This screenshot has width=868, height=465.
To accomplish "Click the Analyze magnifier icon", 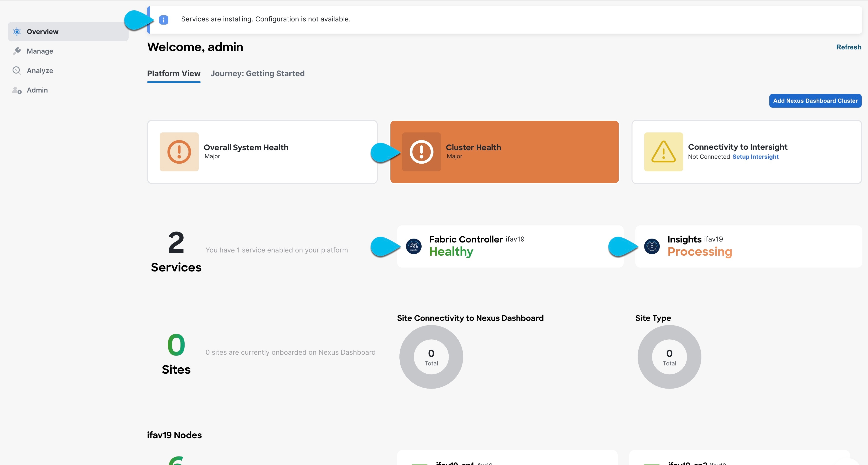I will [17, 70].
